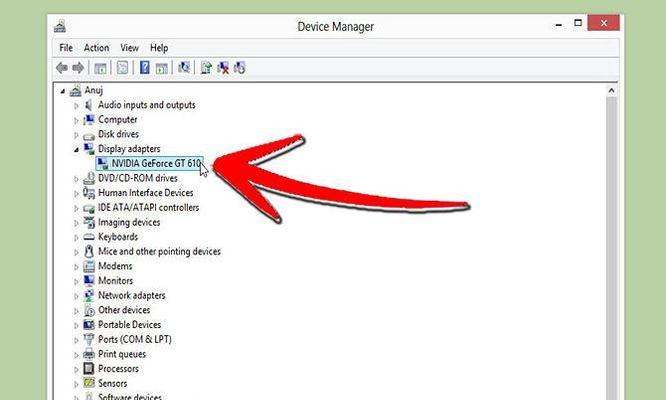The width and height of the screenshot is (666, 400).
Task: Click the Disk drives icon
Action: tap(89, 135)
